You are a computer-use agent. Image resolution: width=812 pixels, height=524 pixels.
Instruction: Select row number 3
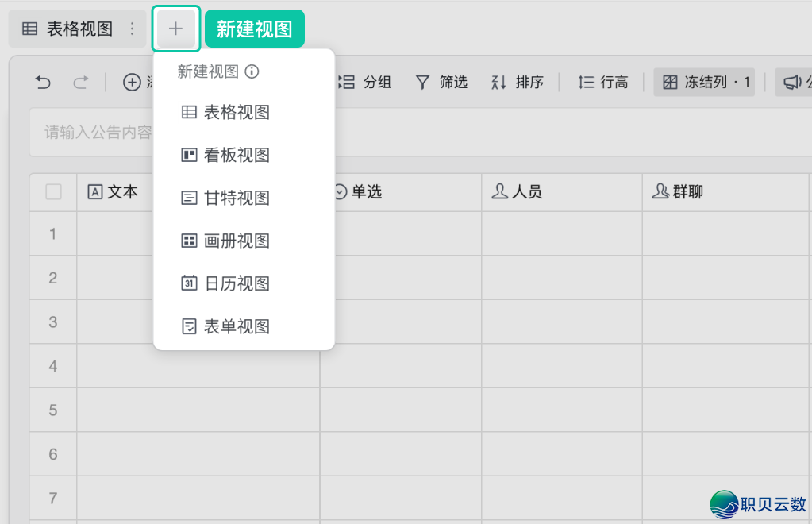pos(53,322)
